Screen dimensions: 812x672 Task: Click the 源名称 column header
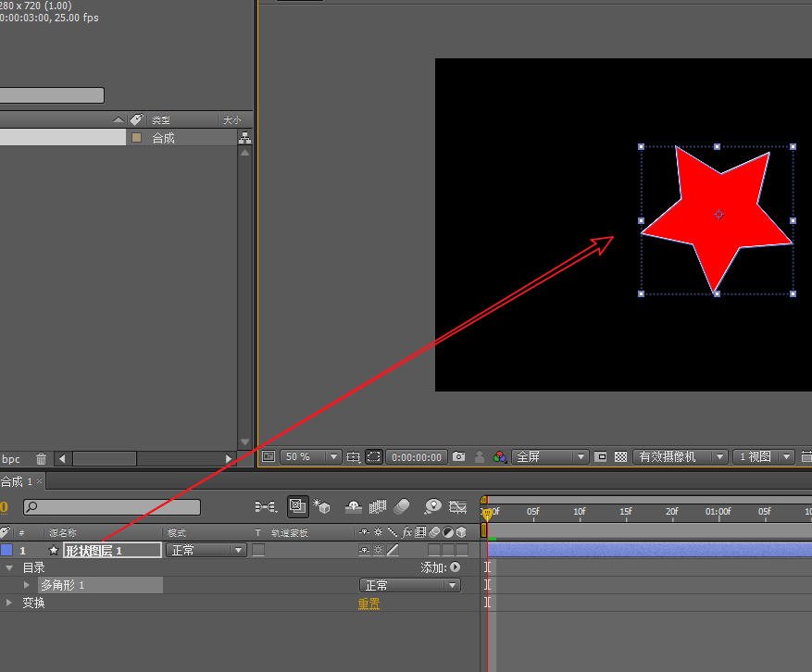point(63,532)
